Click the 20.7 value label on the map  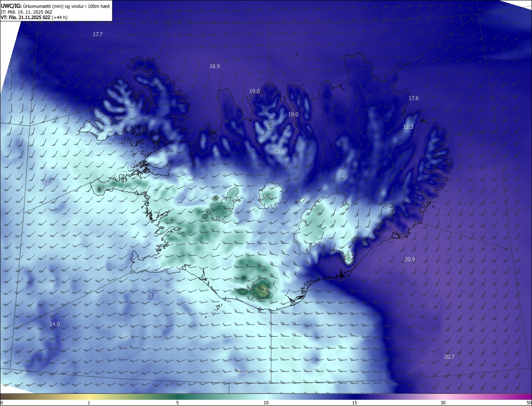click(449, 357)
